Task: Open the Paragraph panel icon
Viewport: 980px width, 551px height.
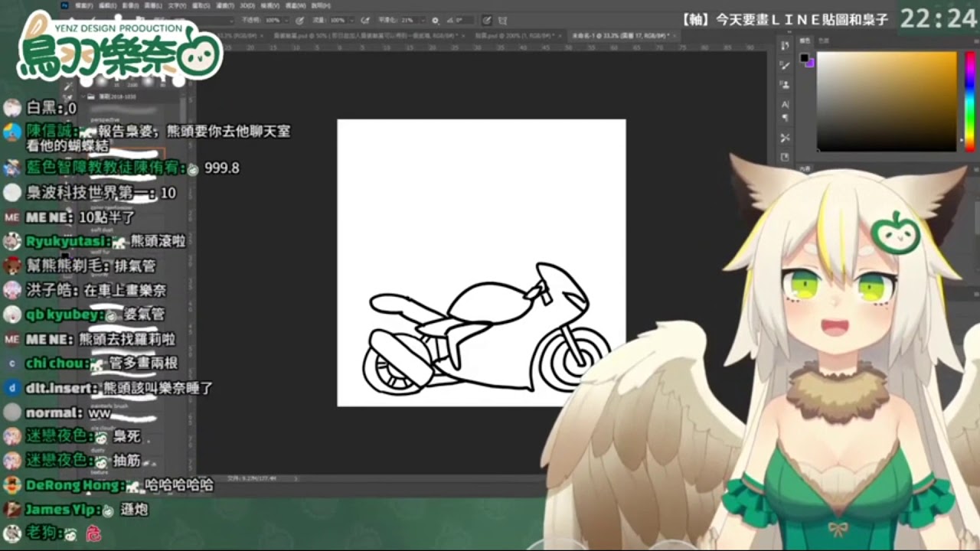Action: pyautogui.click(x=785, y=118)
